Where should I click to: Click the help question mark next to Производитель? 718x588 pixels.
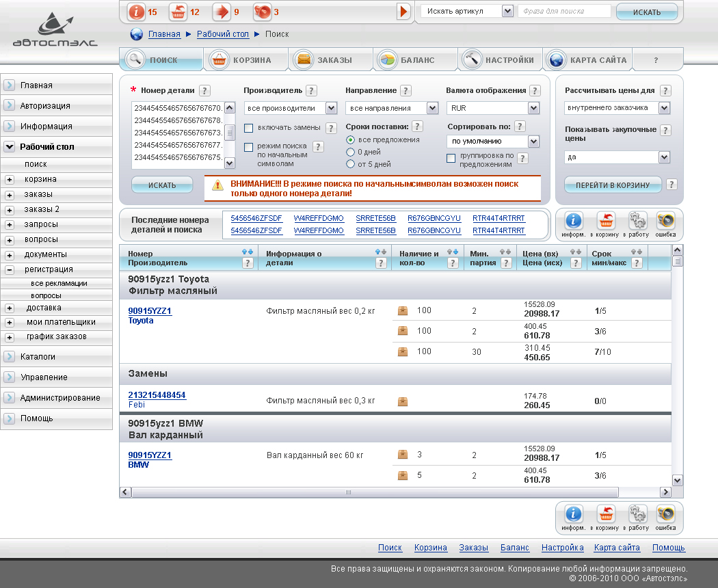pos(311,91)
